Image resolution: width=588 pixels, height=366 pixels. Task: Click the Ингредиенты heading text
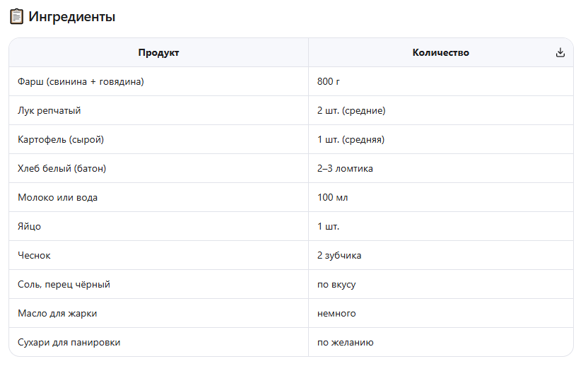71,17
